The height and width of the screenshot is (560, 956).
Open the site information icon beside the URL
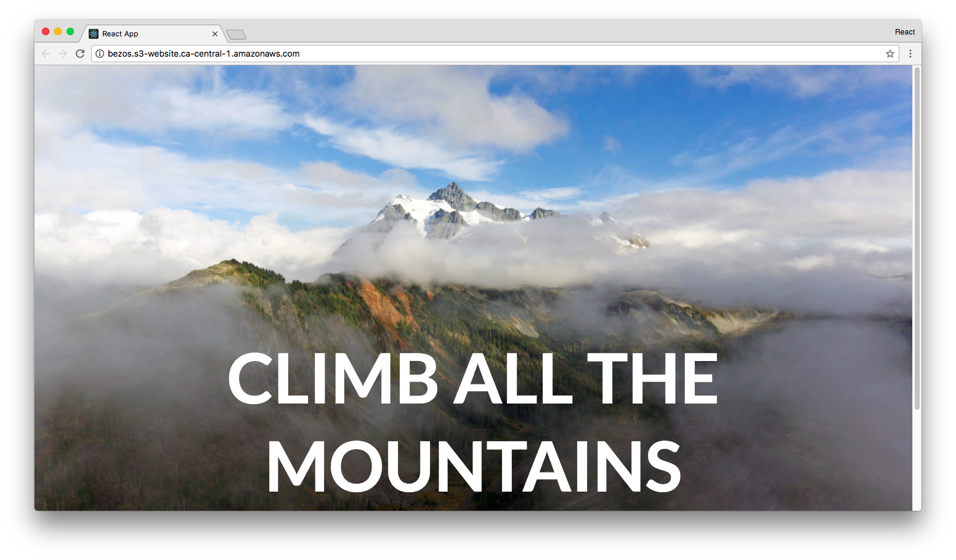(x=100, y=54)
